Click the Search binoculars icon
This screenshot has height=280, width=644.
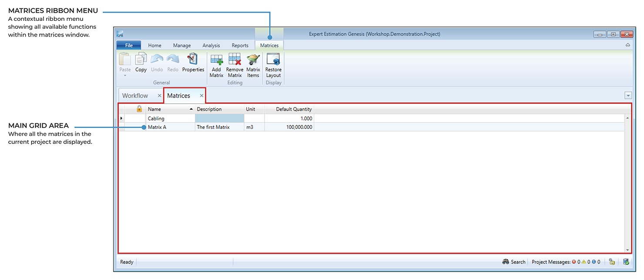(506, 262)
